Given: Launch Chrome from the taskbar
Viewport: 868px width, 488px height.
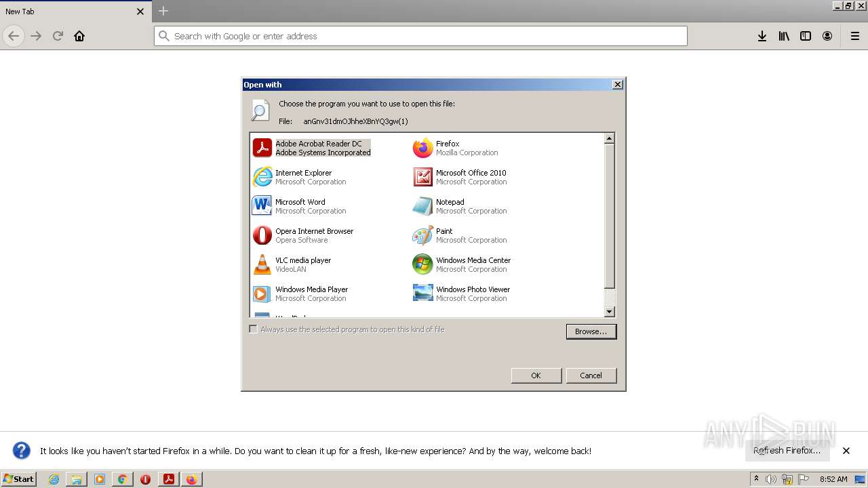Looking at the screenshot, I should (123, 479).
